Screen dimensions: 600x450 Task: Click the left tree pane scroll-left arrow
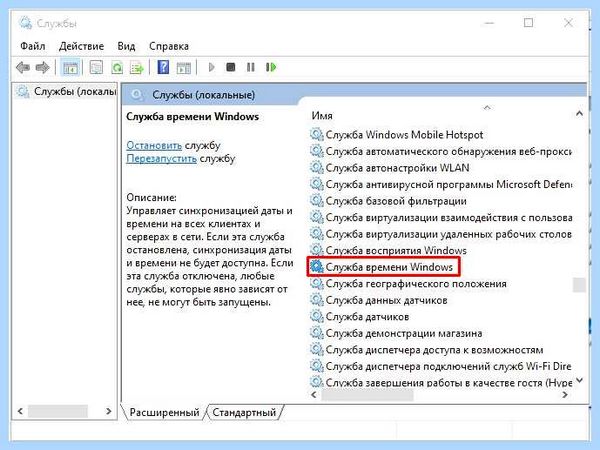coord(20,411)
